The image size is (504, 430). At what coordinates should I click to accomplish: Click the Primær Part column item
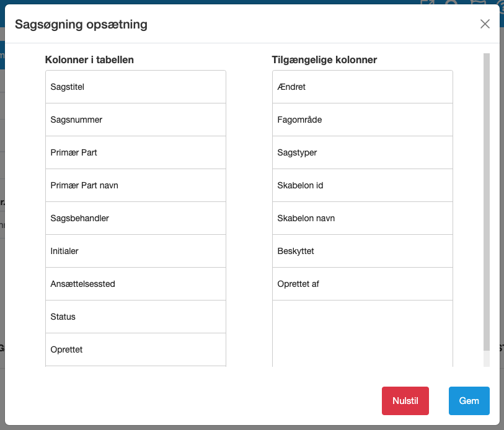pyautogui.click(x=135, y=152)
